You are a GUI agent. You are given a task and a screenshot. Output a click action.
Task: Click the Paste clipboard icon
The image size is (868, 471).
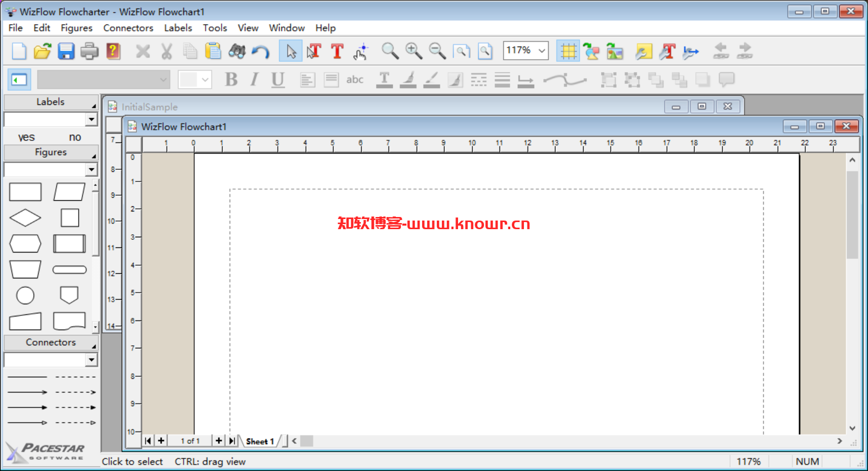pos(213,51)
